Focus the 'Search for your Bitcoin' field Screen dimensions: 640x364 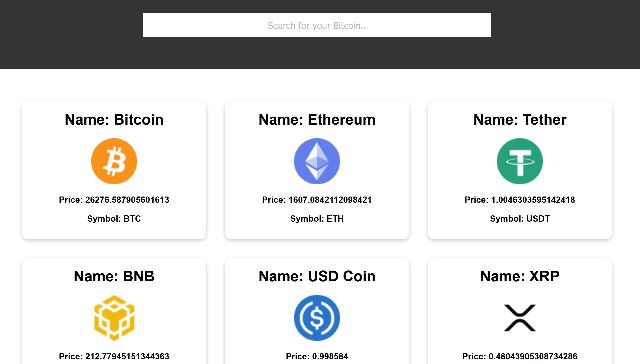tap(317, 25)
